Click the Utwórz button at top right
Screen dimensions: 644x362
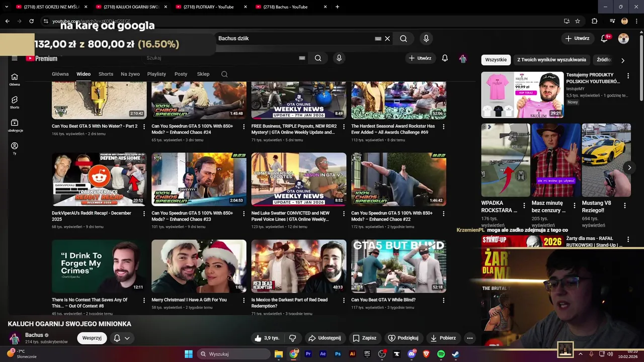[577, 38]
